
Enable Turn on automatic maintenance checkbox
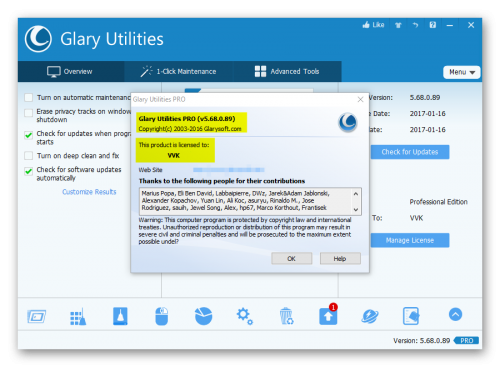click(x=29, y=98)
